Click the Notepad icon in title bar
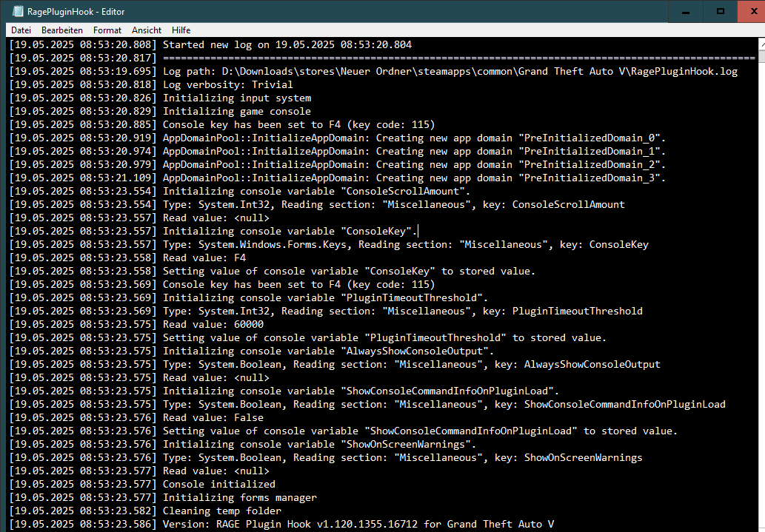 [x=18, y=11]
